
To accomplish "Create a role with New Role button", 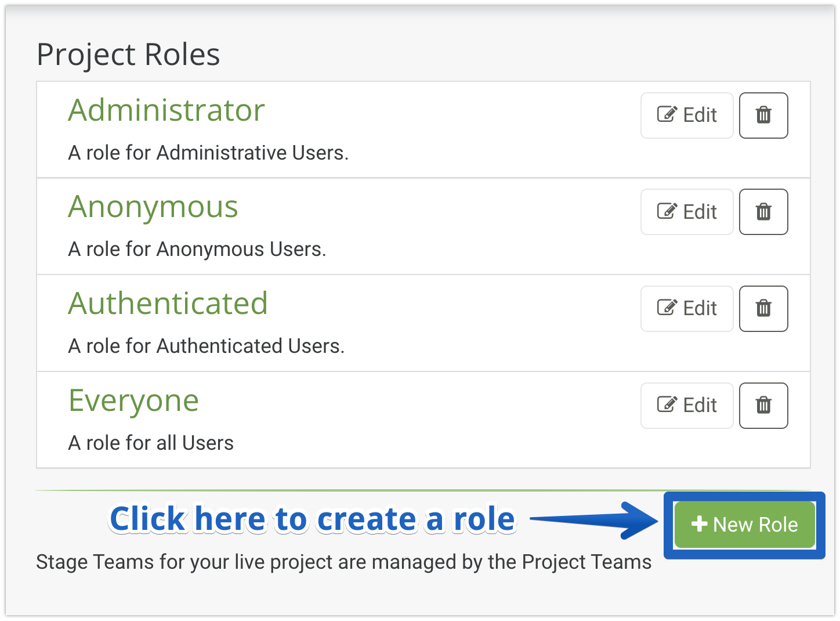I will 745,525.
